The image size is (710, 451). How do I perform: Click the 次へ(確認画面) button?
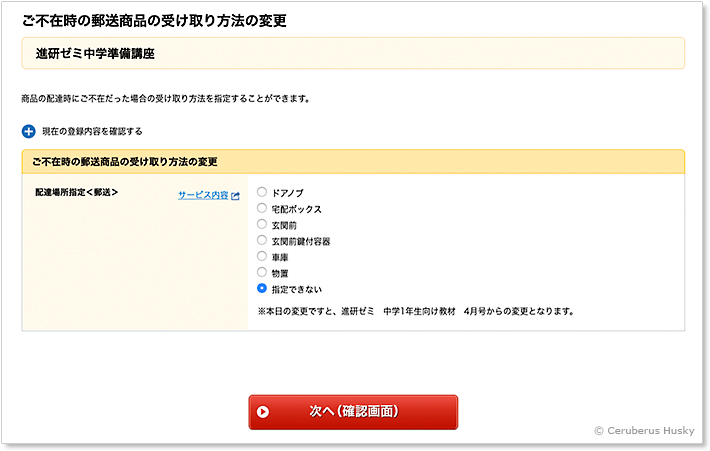(x=353, y=412)
